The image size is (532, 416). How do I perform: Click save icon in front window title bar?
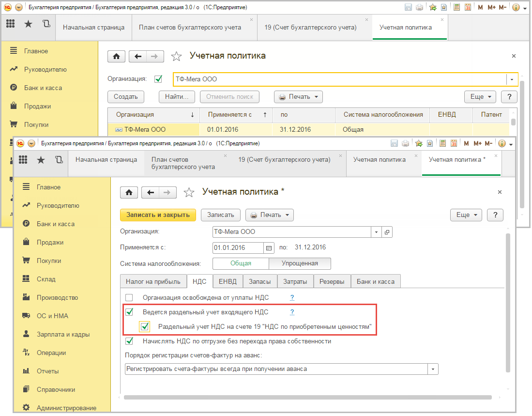pyautogui.click(x=394, y=143)
